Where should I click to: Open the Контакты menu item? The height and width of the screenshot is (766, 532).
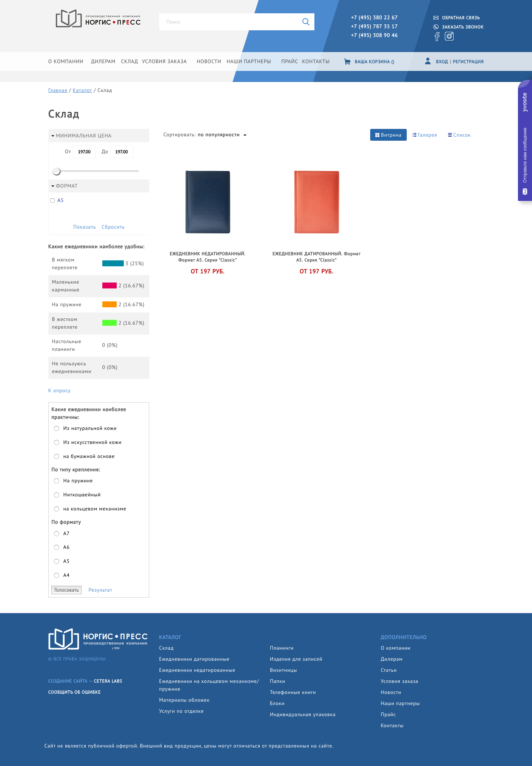click(316, 62)
